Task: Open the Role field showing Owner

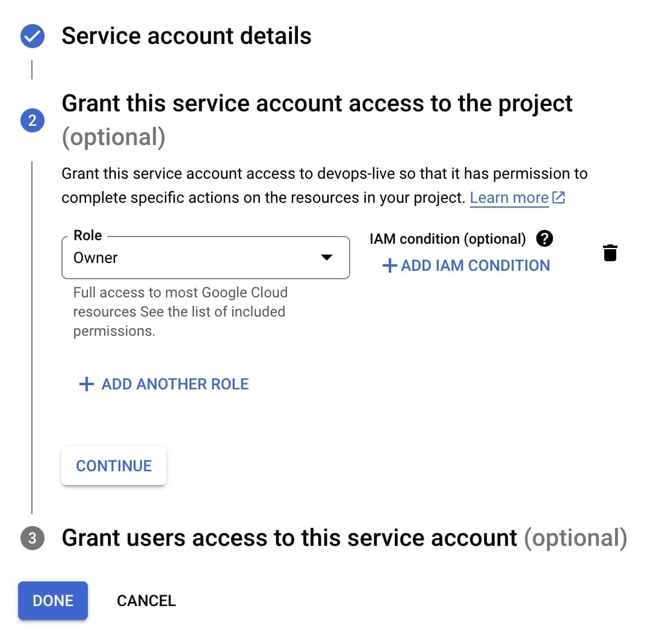Action: pos(193,258)
